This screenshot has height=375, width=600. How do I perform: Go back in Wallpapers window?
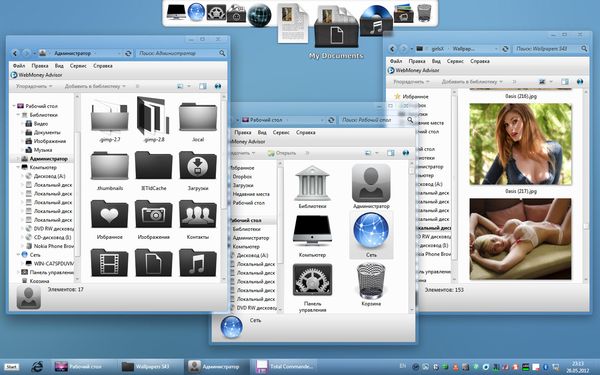coord(392,49)
